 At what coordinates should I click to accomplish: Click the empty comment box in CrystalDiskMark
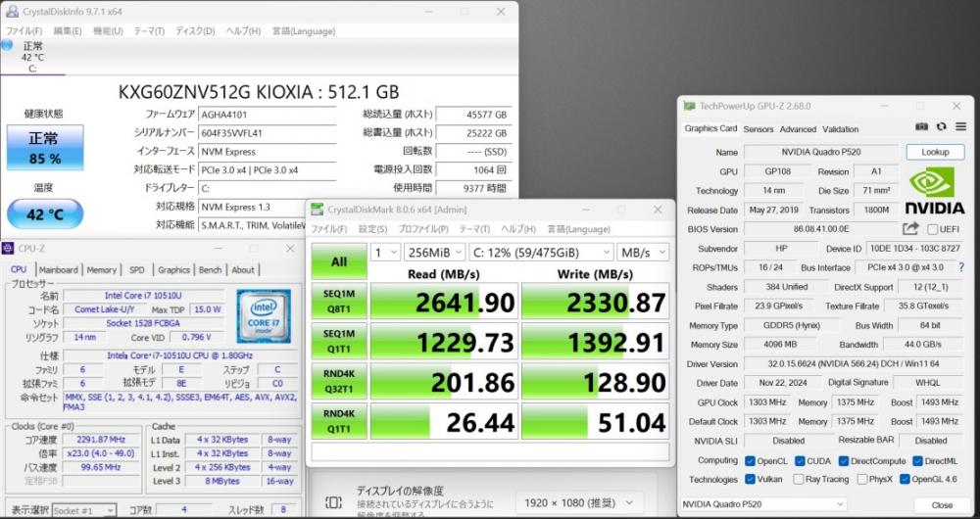[490, 451]
